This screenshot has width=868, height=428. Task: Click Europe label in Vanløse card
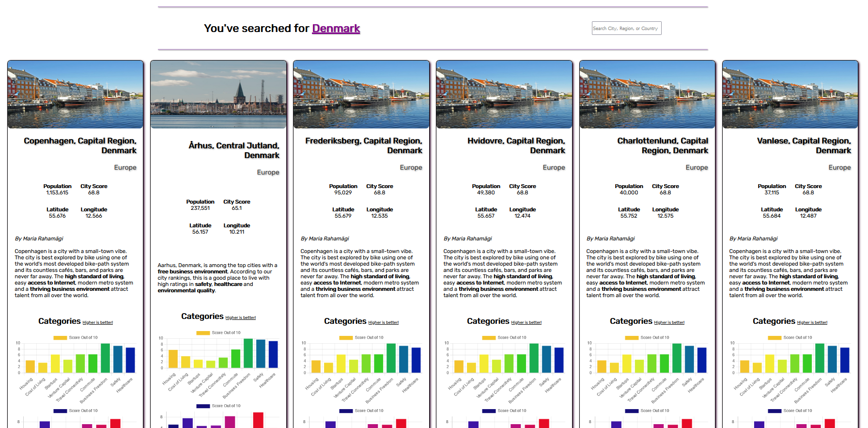pyautogui.click(x=839, y=167)
